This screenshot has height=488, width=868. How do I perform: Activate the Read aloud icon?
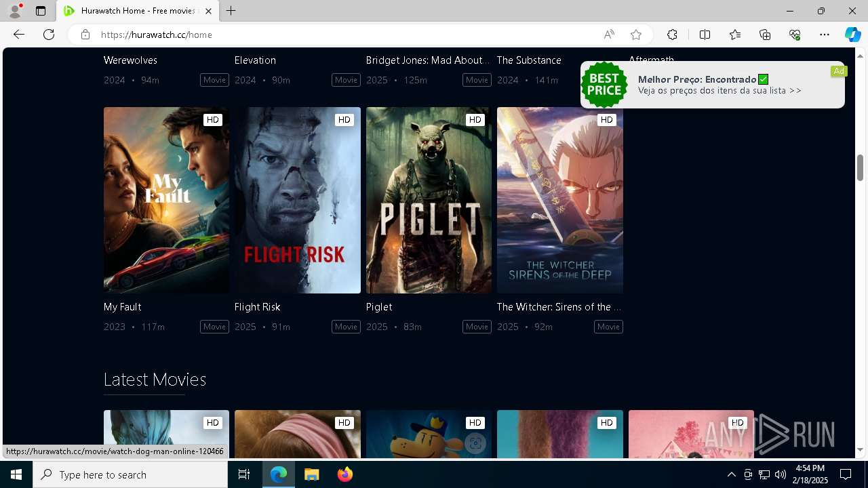pyautogui.click(x=609, y=35)
